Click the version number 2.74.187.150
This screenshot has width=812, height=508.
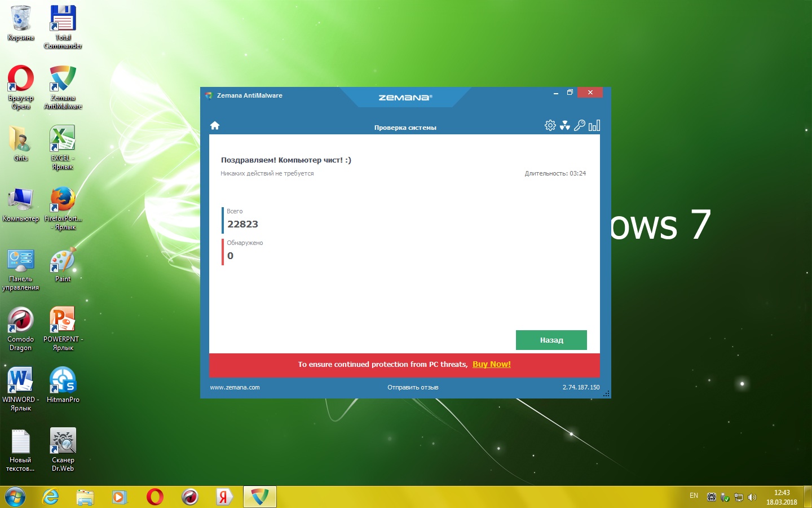pyautogui.click(x=581, y=387)
